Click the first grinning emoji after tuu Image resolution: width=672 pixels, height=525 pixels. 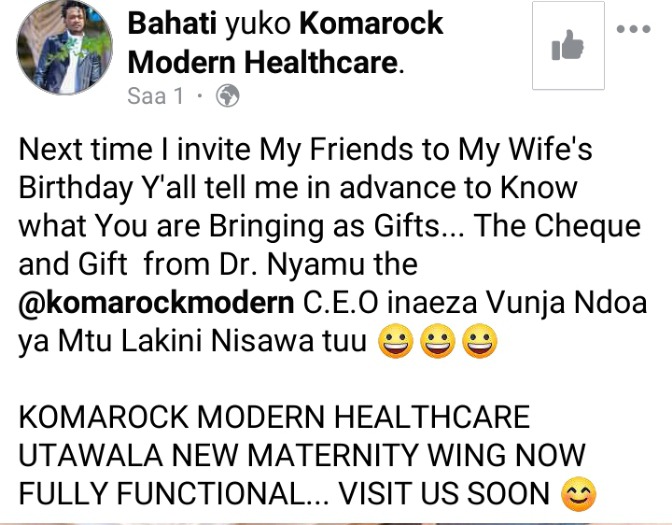396,341
